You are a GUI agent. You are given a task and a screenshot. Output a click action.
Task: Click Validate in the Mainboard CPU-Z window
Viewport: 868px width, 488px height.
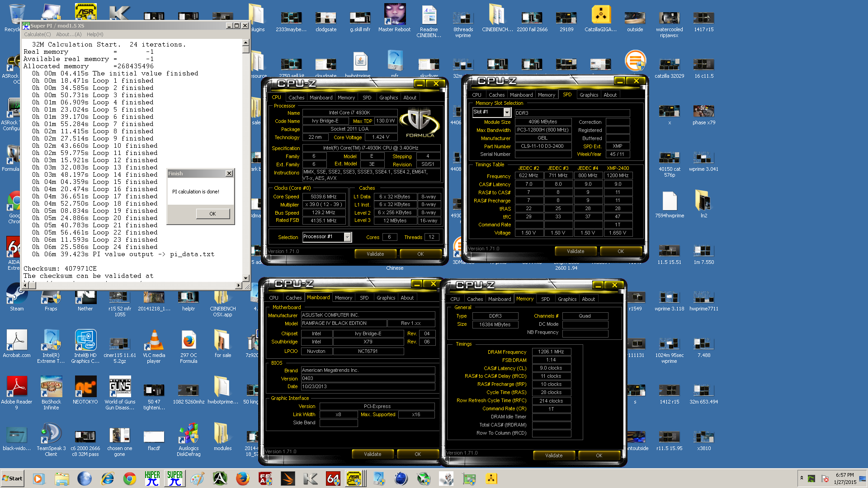373,454
